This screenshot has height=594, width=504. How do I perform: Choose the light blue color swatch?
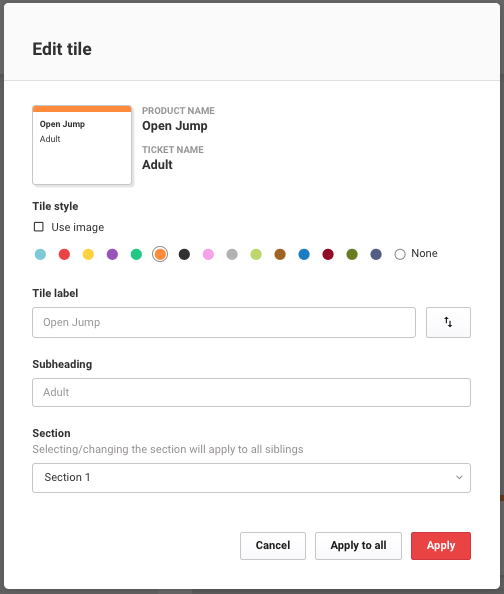pos(40,254)
